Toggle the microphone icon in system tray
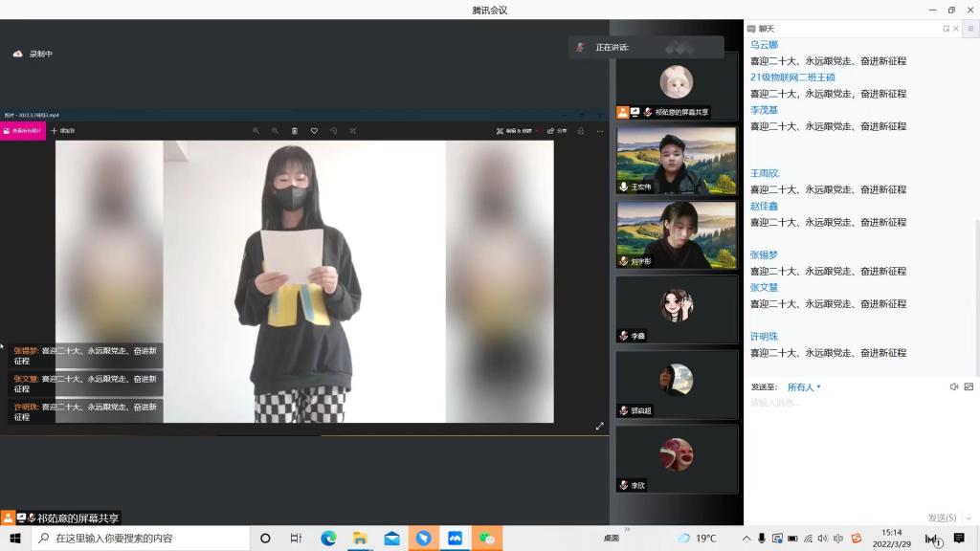 pos(761,539)
